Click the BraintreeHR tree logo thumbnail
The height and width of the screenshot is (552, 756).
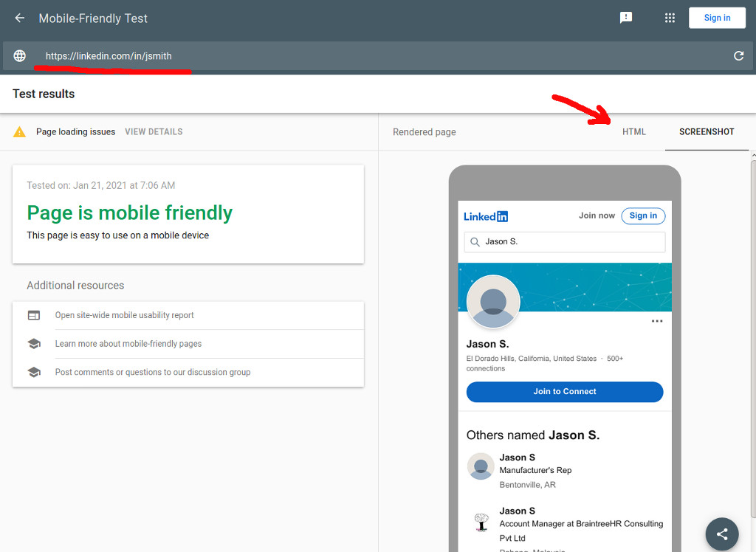[x=481, y=522]
